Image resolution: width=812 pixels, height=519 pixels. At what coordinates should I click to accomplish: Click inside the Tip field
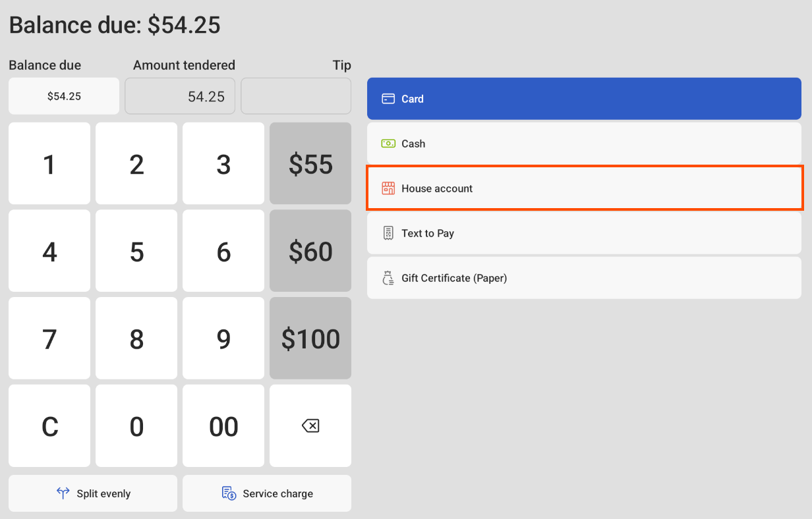click(x=295, y=96)
